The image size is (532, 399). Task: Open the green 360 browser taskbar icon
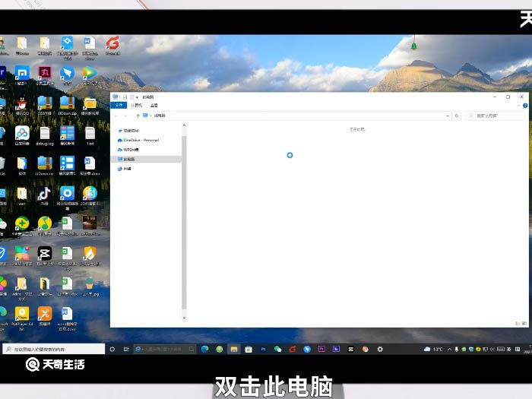(220, 349)
